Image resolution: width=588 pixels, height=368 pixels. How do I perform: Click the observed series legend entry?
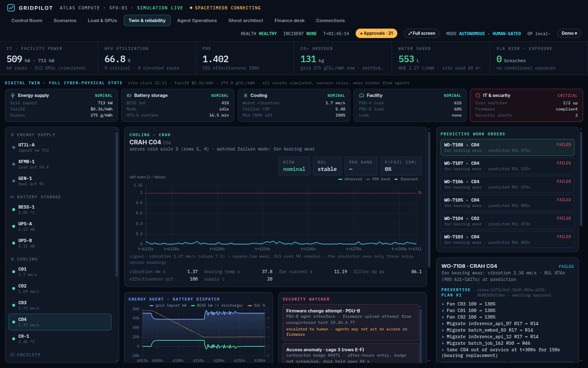350,179
